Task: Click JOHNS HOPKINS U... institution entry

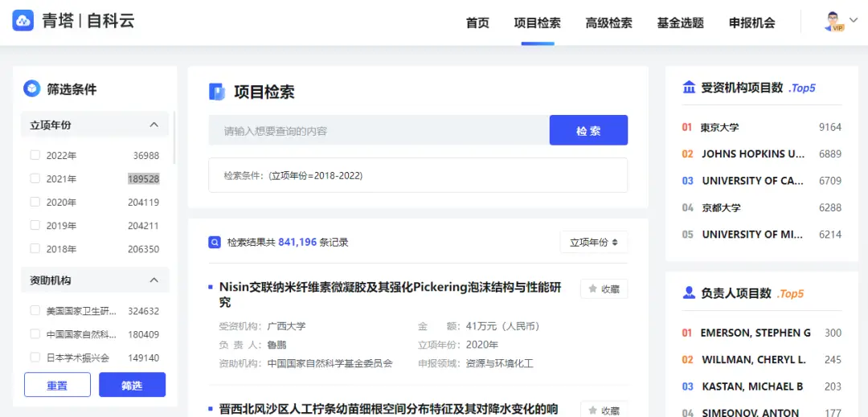Action: pos(753,154)
